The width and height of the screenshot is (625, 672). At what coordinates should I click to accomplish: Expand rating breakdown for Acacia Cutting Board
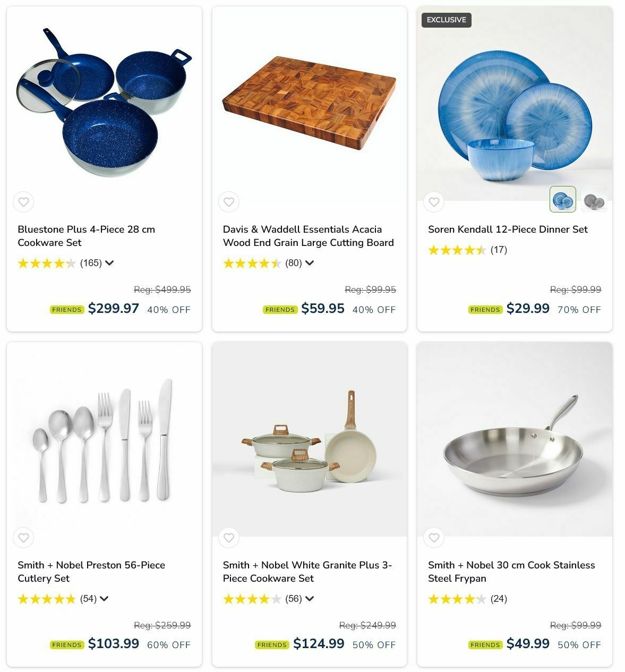(310, 263)
